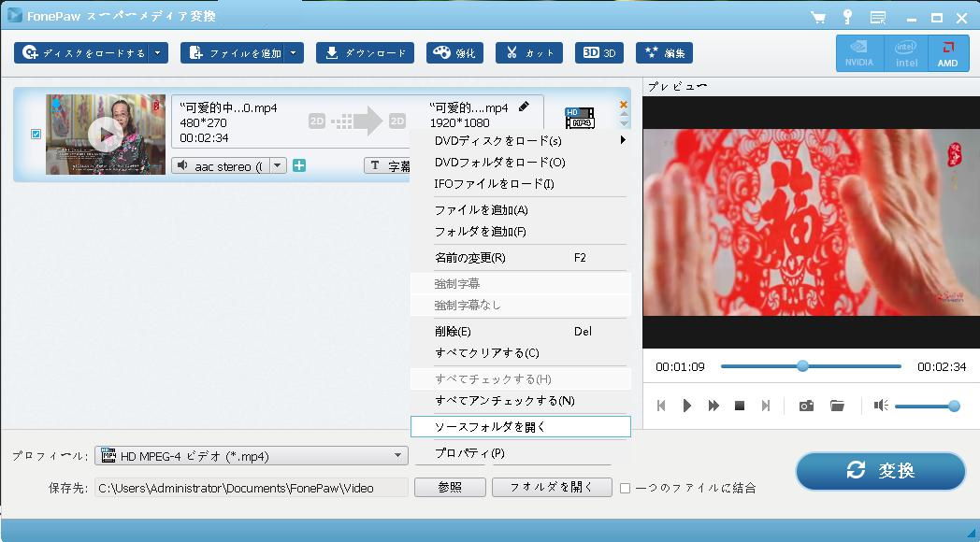This screenshot has height=542, width=980.
Task: Mute the preview with speaker icon
Action: [881, 406]
